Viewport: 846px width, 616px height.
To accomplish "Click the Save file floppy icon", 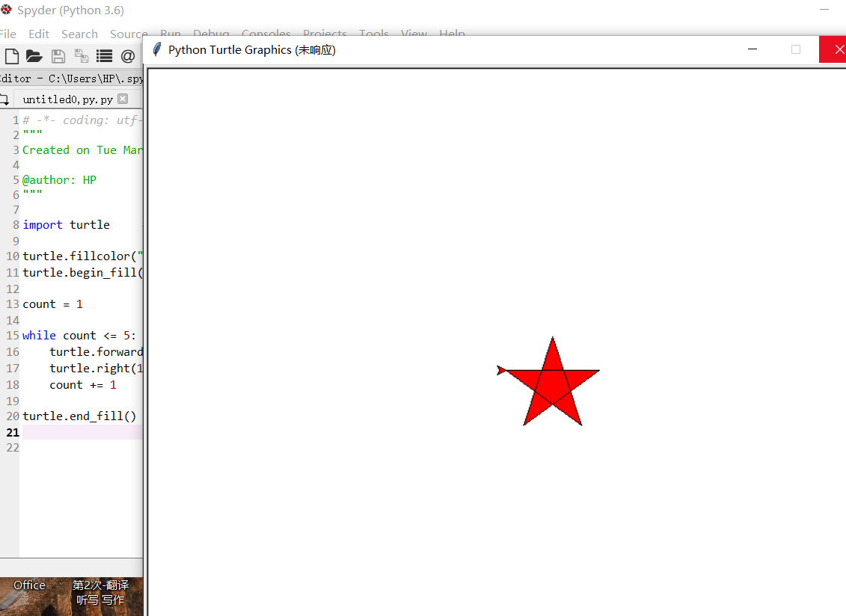I will [58, 56].
